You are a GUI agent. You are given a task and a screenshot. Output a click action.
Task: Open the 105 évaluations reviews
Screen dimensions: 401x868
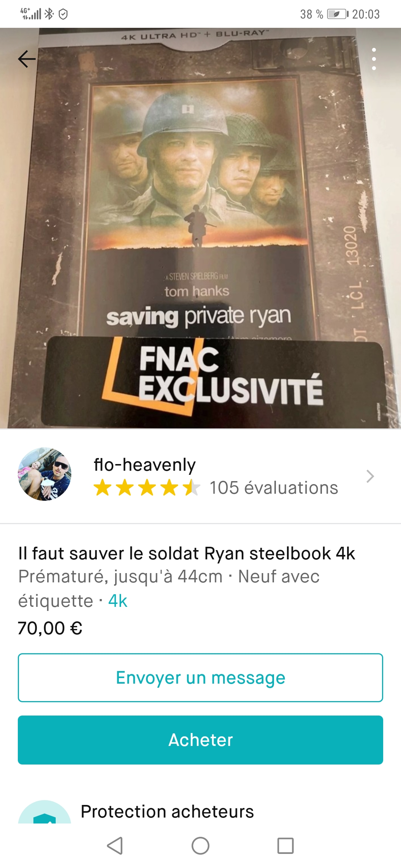pyautogui.click(x=274, y=488)
